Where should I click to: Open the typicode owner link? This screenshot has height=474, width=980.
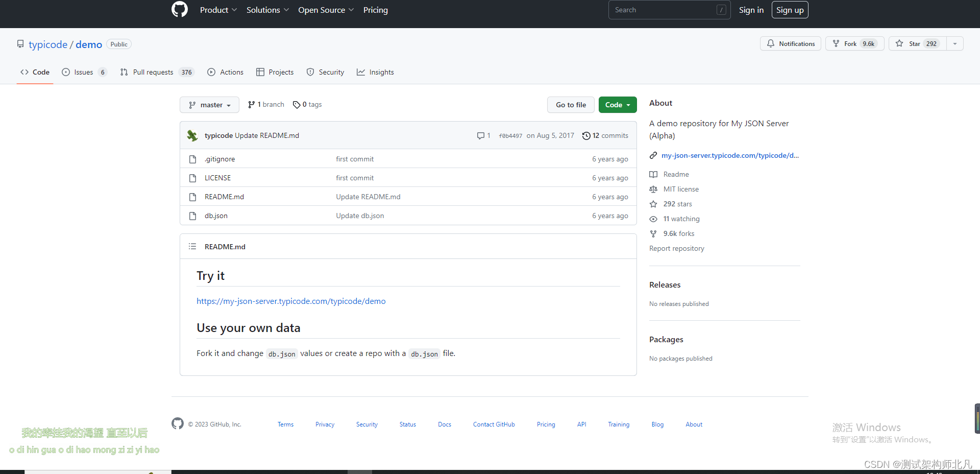coord(48,44)
